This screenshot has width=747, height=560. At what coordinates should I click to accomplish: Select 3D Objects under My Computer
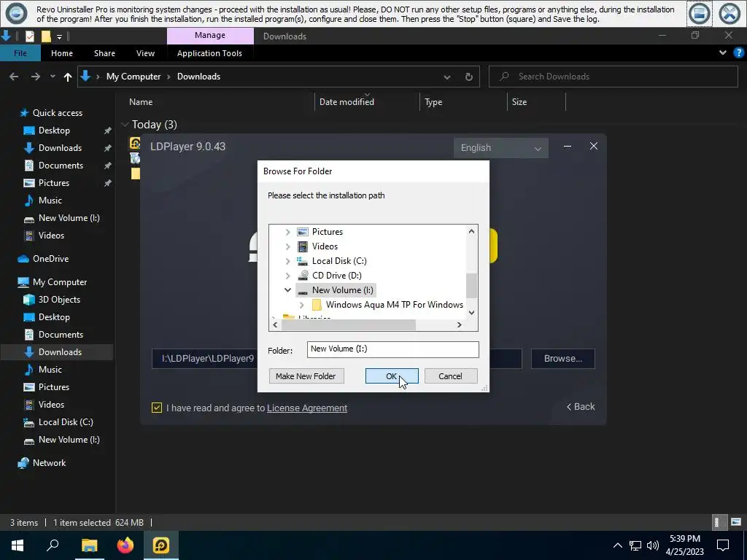pyautogui.click(x=59, y=300)
